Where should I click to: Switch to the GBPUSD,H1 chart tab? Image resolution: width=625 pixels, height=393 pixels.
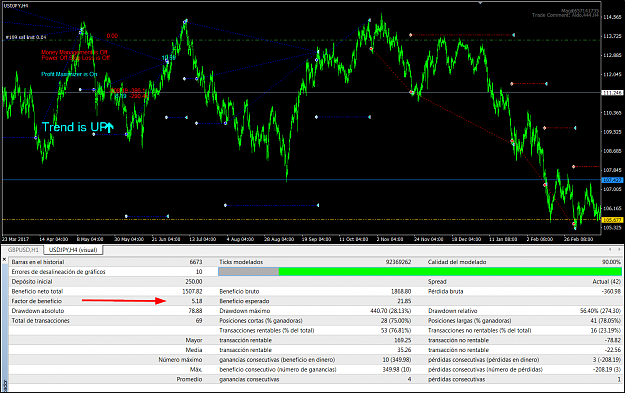coord(24,250)
